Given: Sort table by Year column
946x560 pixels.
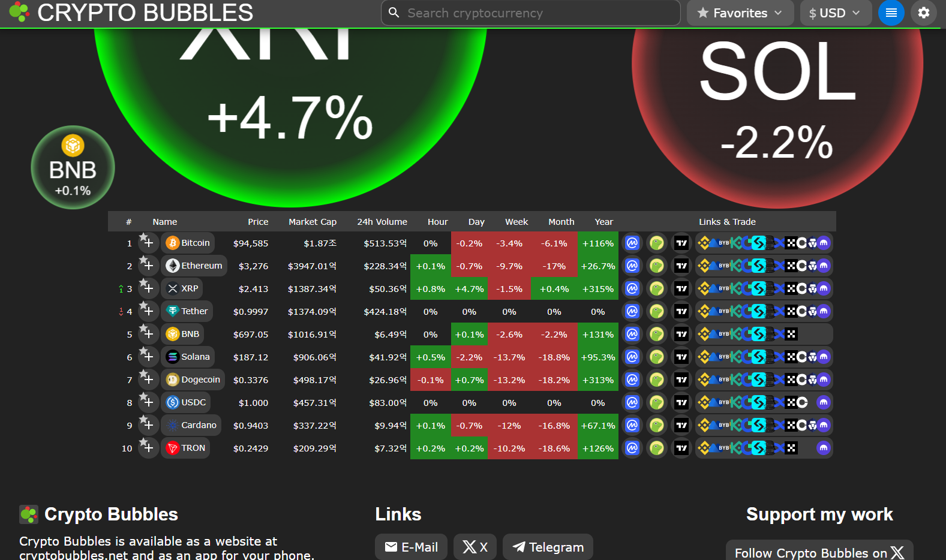Looking at the screenshot, I should [603, 222].
